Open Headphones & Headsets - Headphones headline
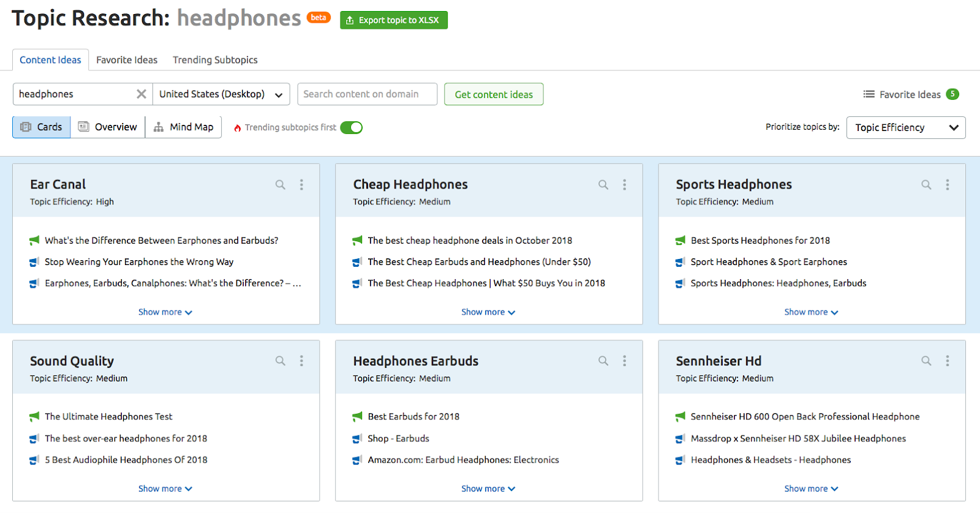 pos(771,460)
